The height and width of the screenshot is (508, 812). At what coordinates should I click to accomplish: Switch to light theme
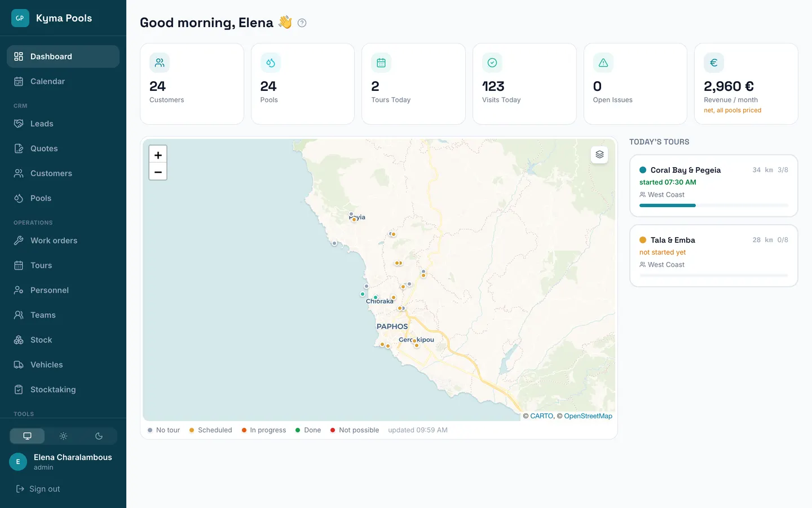63,436
